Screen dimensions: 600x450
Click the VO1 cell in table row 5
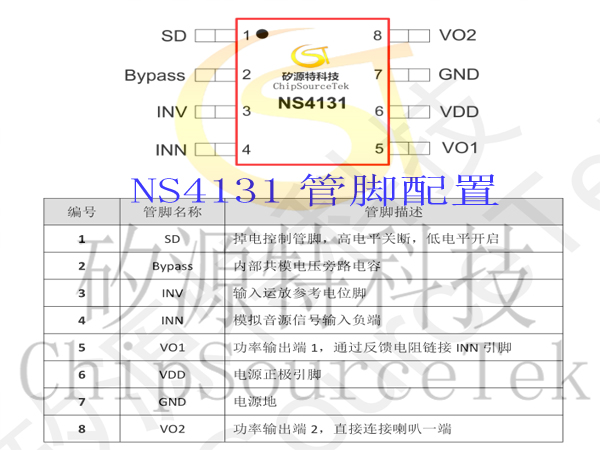pos(172,347)
